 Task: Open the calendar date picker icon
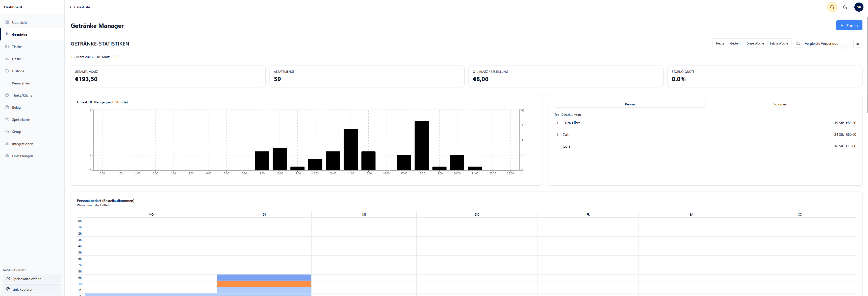click(798, 43)
